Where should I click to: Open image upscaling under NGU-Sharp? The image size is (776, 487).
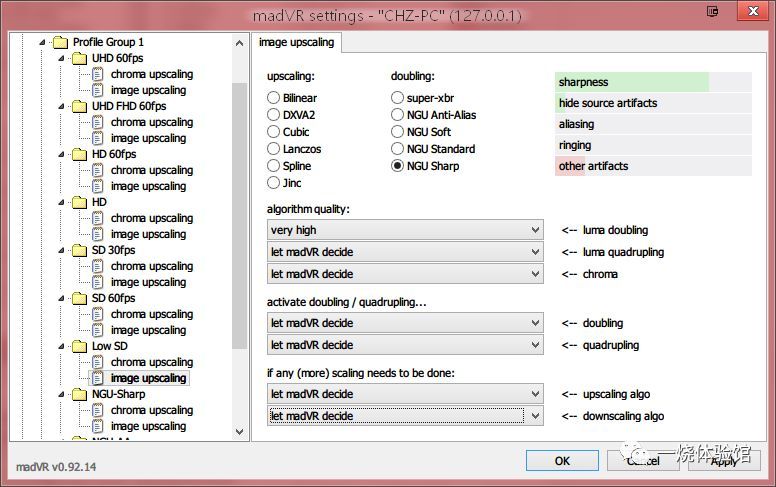148,426
